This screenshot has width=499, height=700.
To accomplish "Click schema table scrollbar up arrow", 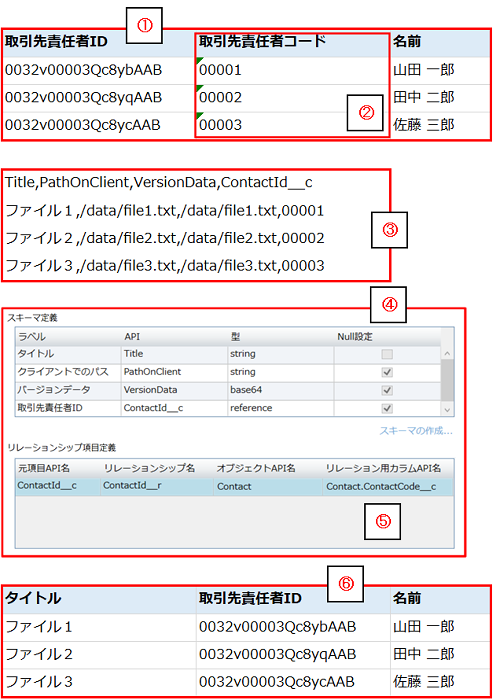I will point(447,354).
